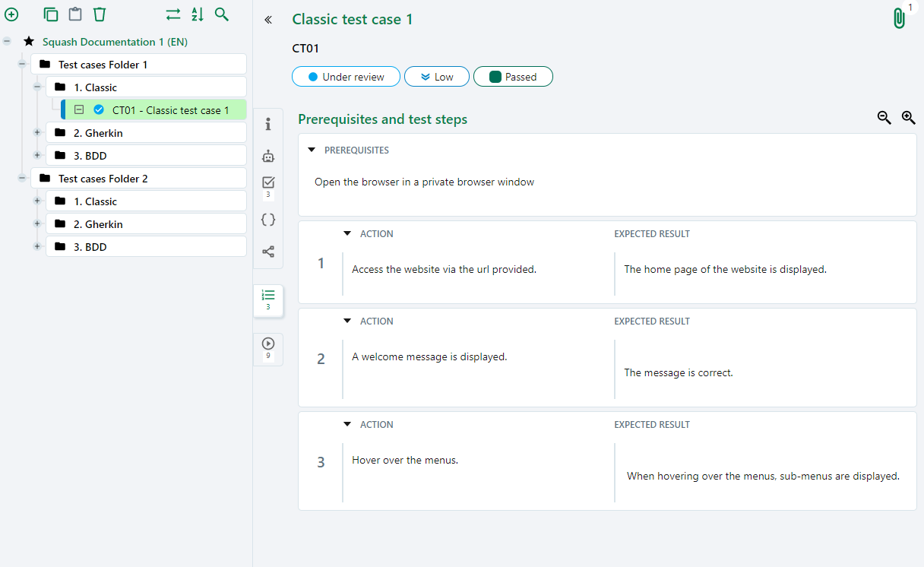Zoom in on the test steps view
The height and width of the screenshot is (567, 924).
click(x=909, y=118)
